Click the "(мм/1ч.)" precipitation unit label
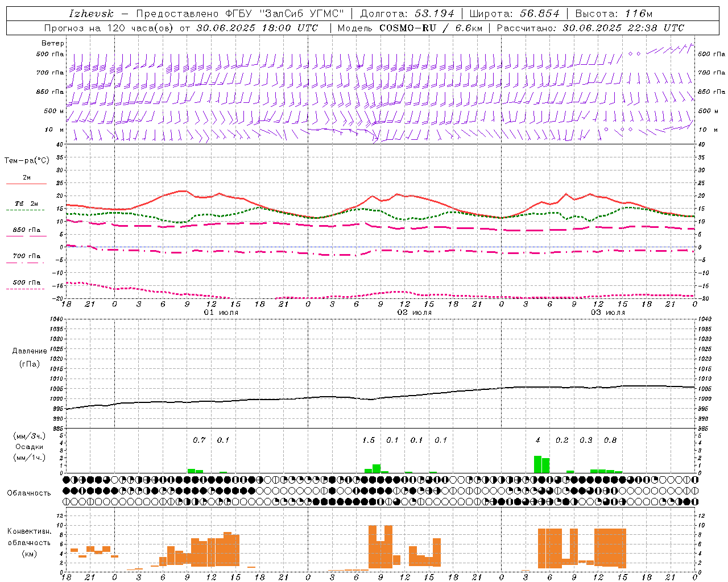The image size is (728, 582). 30,458
